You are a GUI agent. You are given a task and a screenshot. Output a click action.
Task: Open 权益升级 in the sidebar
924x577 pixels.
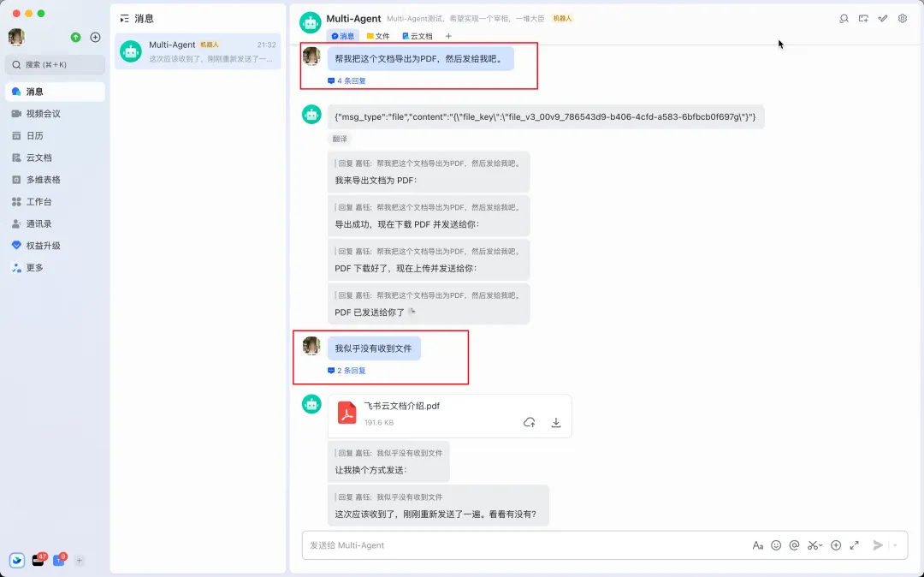56,246
